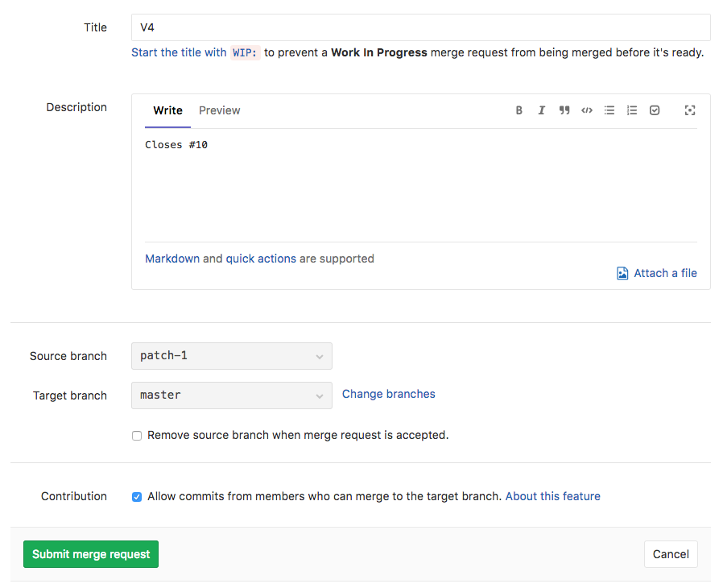Enable removing source branch after merge

coord(137,435)
